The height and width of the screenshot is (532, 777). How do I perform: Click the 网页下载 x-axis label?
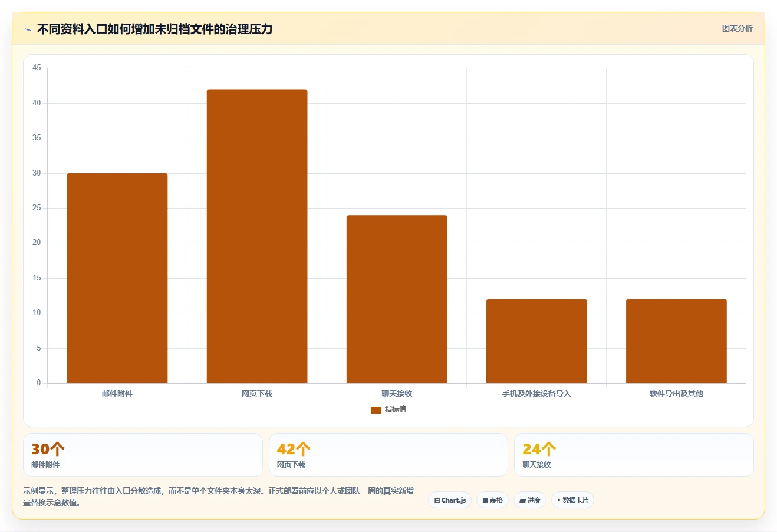(257, 394)
